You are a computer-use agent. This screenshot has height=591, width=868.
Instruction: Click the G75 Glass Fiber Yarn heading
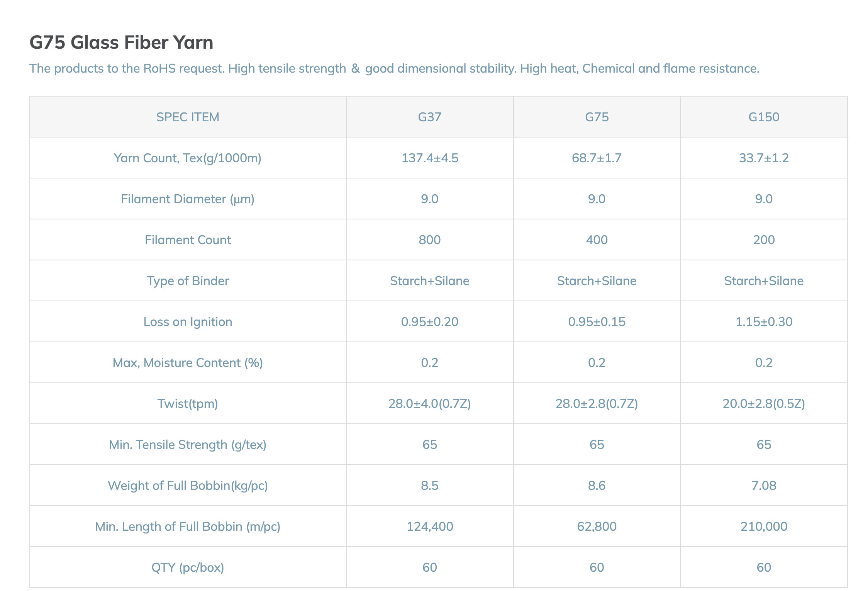[121, 42]
